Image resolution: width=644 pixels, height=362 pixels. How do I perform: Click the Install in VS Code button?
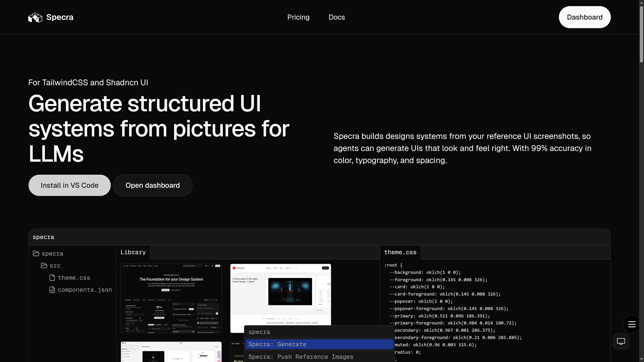coord(69,185)
